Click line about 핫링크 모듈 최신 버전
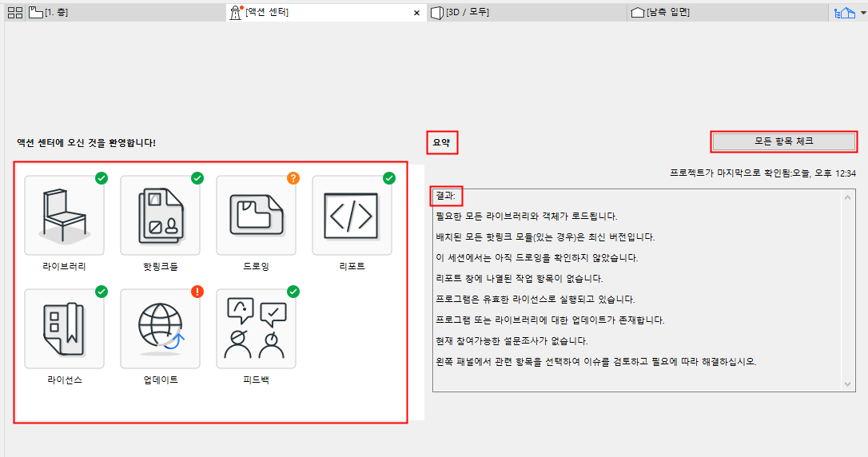Image resolution: width=868 pixels, height=457 pixels. (545, 237)
